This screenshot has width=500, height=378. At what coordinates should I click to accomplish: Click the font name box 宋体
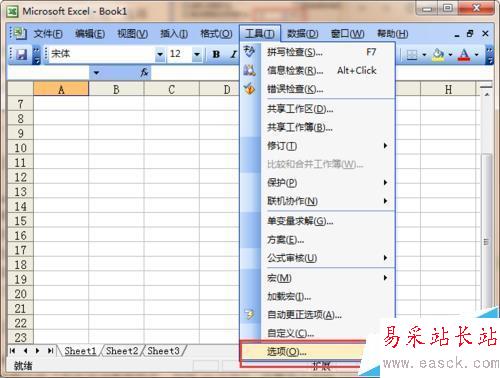(x=102, y=54)
